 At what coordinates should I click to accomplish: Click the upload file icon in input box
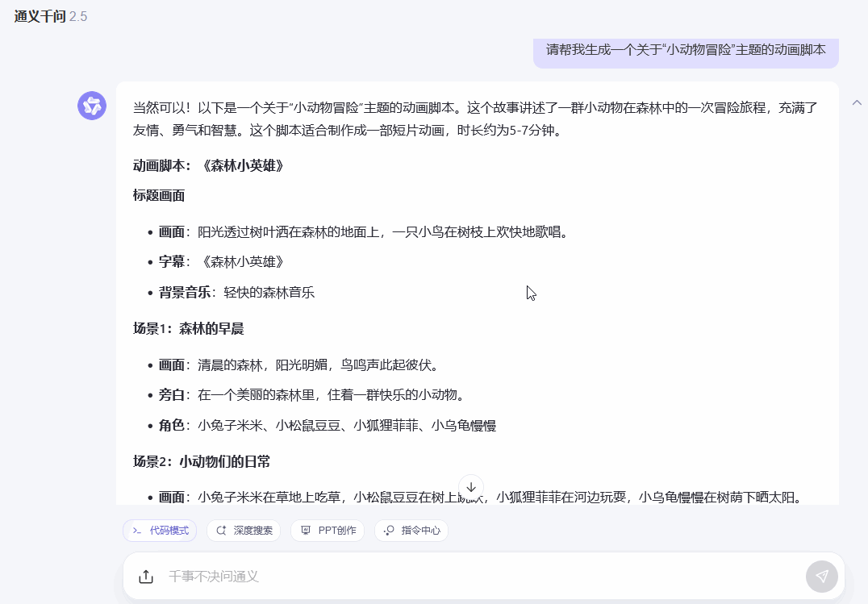point(146,577)
